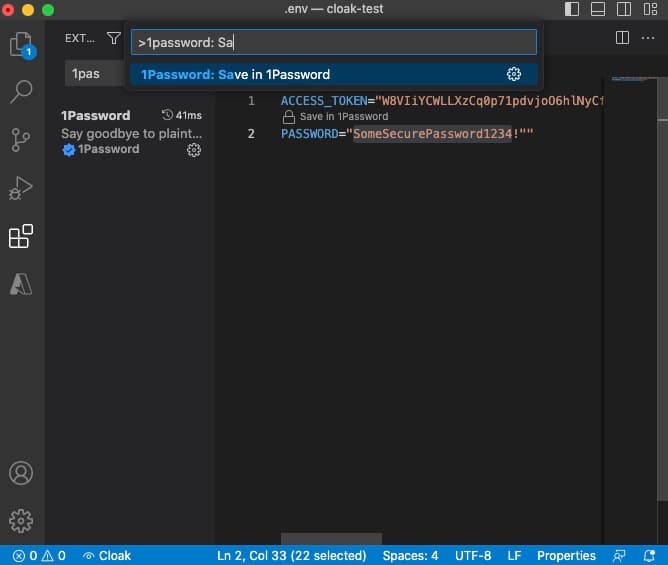
Task: Open the customize layout icon
Action: point(650,9)
